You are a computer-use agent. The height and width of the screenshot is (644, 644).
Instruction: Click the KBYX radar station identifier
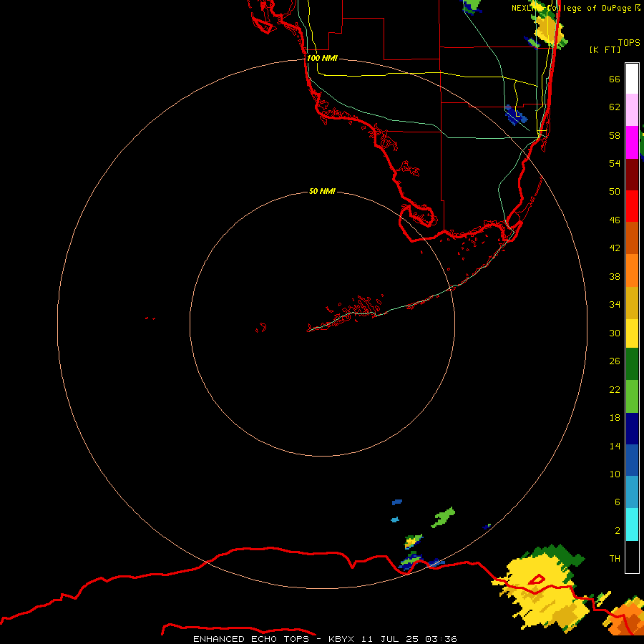(343, 639)
